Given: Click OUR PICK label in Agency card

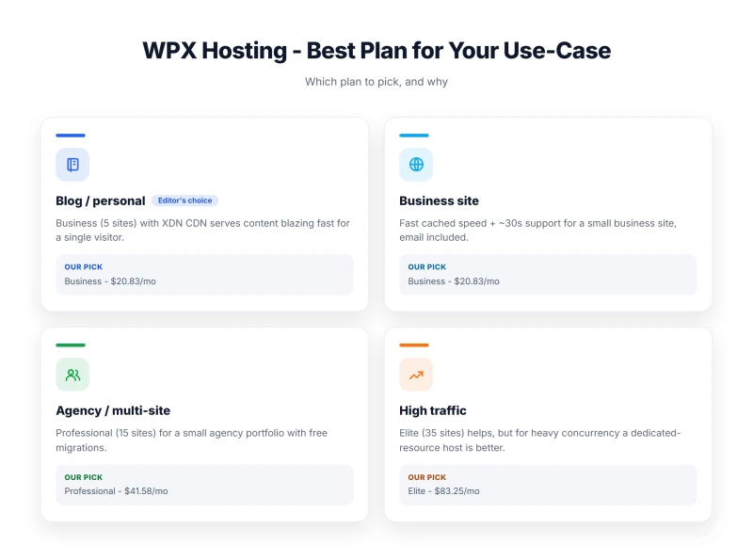Looking at the screenshot, I should click(x=84, y=477).
